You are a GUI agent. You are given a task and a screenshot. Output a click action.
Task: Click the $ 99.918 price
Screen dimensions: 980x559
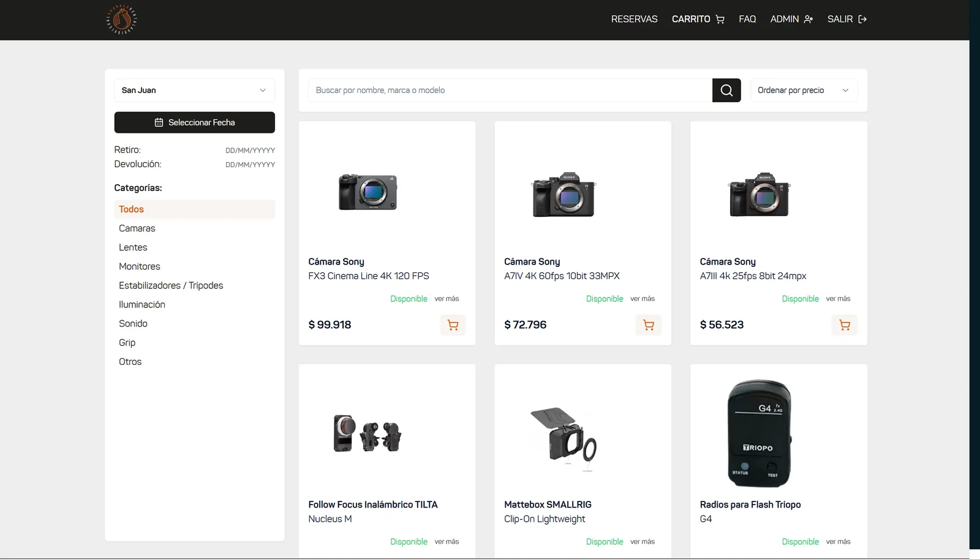pyautogui.click(x=330, y=325)
